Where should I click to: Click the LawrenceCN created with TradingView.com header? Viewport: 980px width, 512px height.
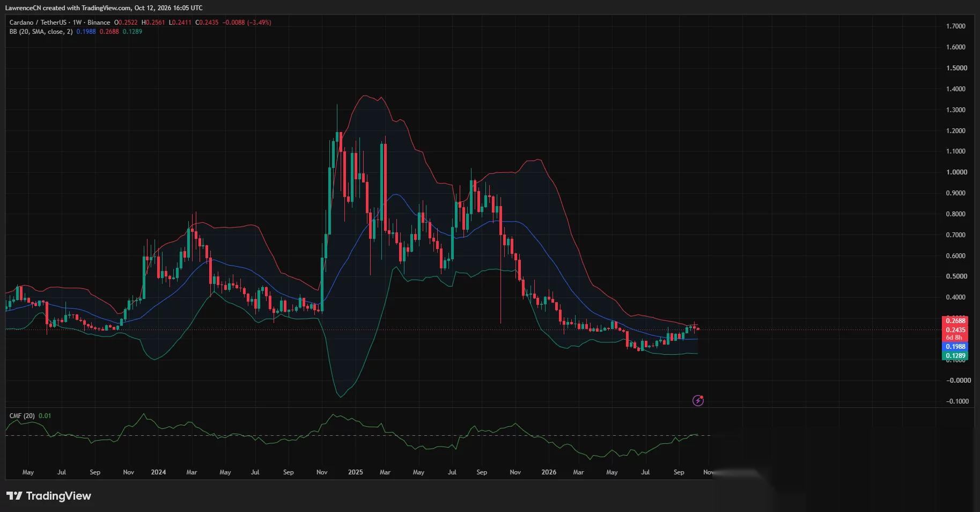tap(104, 8)
